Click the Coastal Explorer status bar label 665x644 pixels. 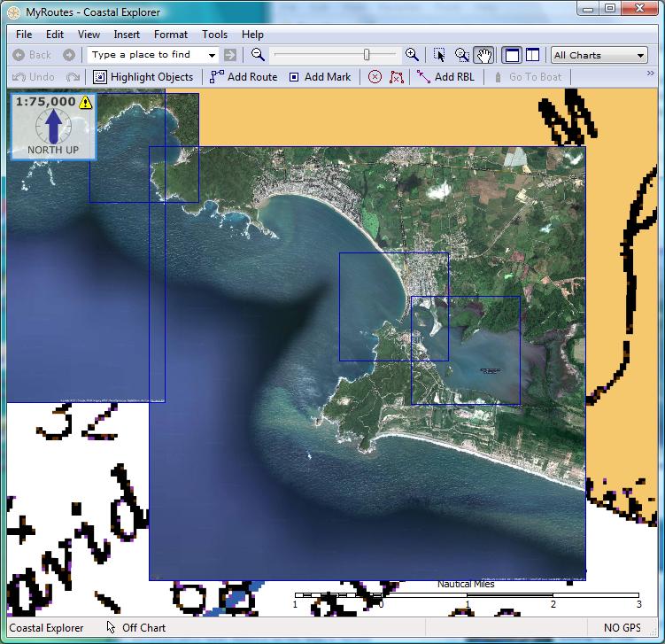point(46,627)
